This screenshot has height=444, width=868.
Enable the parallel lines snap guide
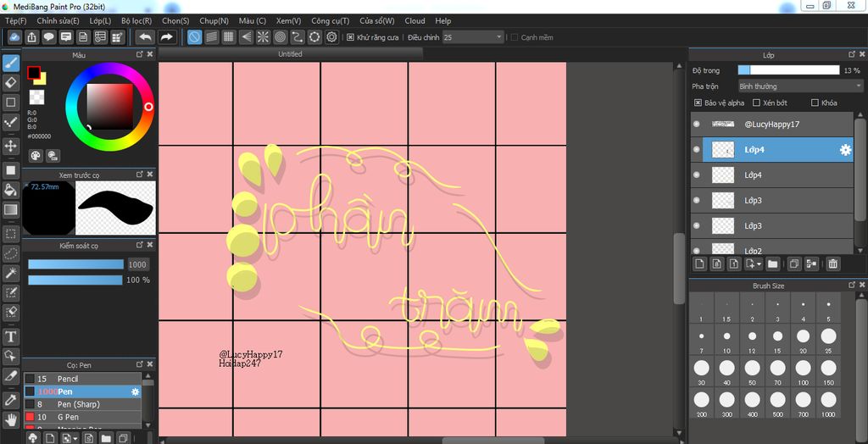coord(211,37)
